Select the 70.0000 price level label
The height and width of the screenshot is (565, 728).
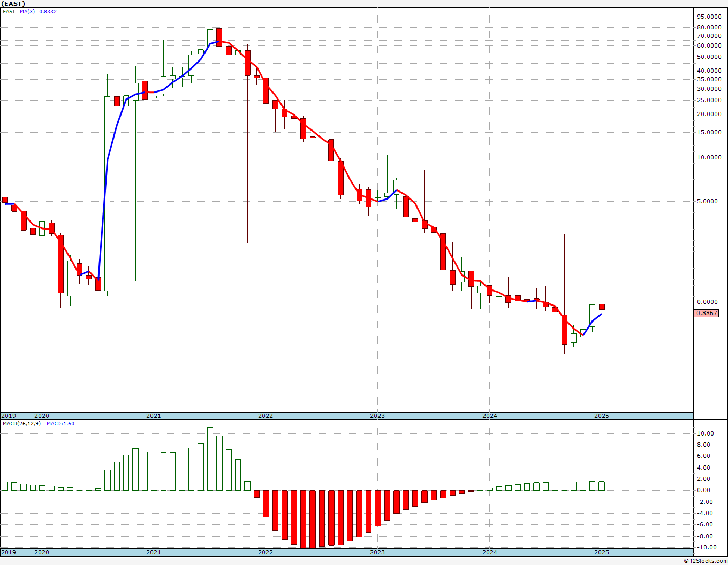point(709,36)
